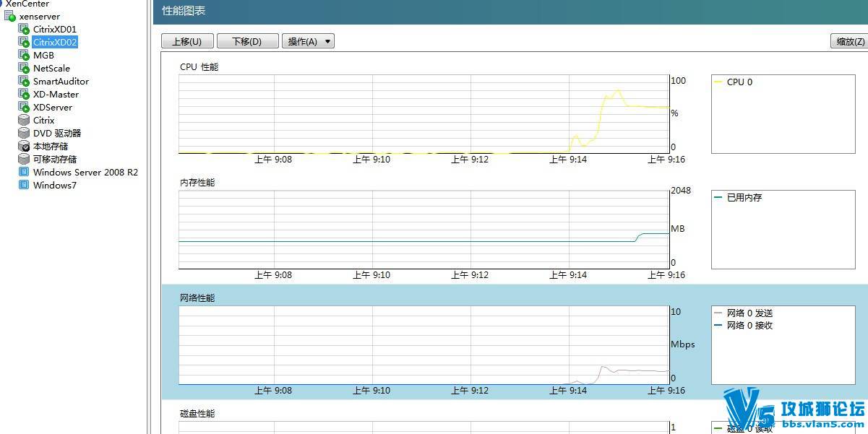Select Windows Server 2008 R2 template
Viewport: 868px width, 434px height.
85,173
